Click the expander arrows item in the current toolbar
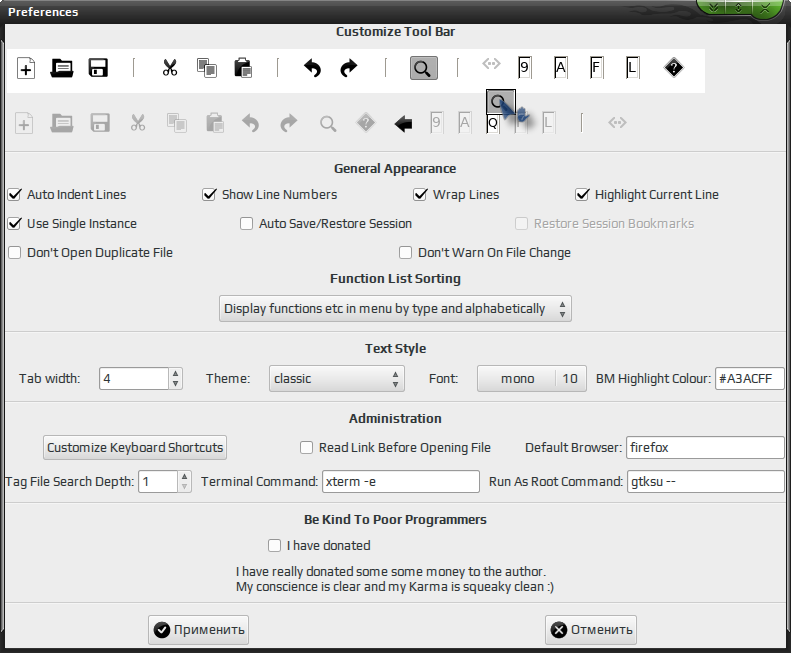The width and height of the screenshot is (791, 653). pos(491,64)
